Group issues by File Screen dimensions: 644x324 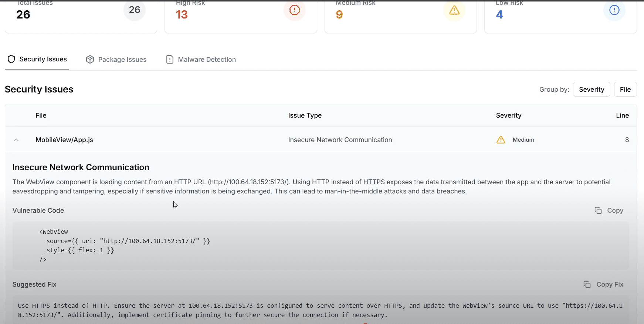pos(625,89)
